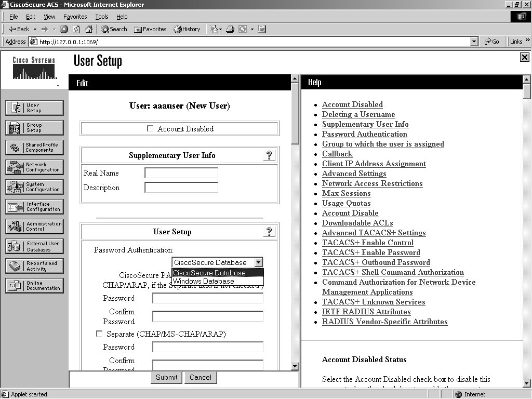This screenshot has width=532, height=399.
Task: Select Windows Database option in list
Action: (x=218, y=281)
